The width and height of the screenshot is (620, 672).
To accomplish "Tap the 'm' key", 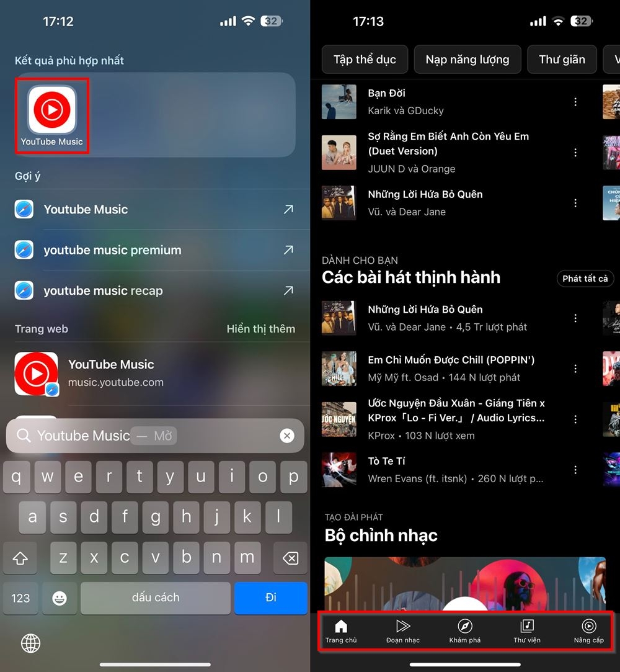I will point(247,558).
